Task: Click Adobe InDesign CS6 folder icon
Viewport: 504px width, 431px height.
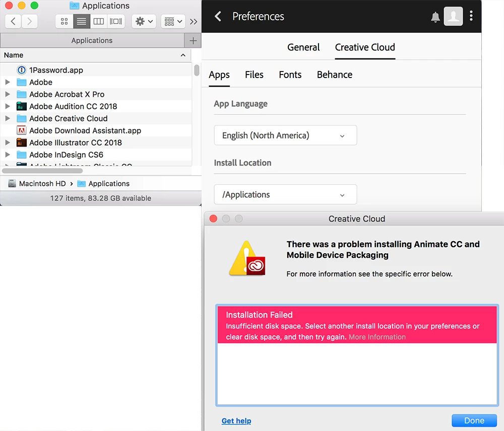Action: coord(22,155)
